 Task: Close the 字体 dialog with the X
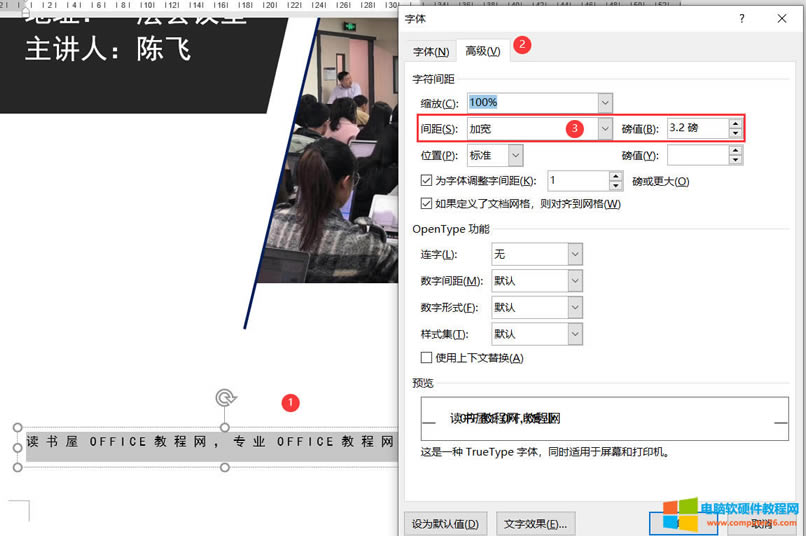point(782,19)
